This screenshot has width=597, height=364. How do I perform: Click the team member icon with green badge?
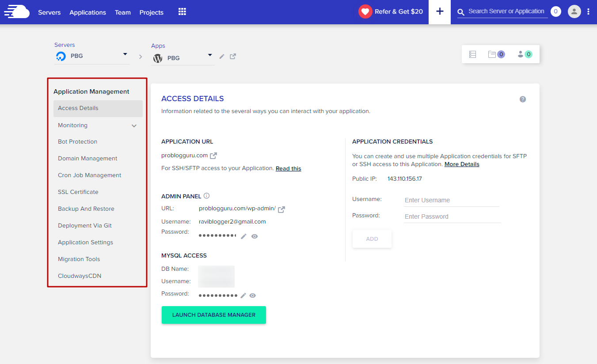(x=523, y=54)
